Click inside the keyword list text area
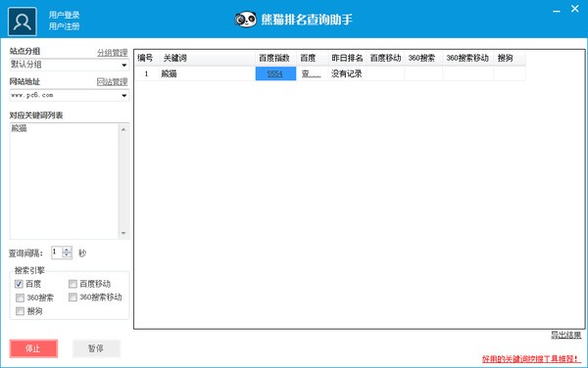 [x=64, y=181]
